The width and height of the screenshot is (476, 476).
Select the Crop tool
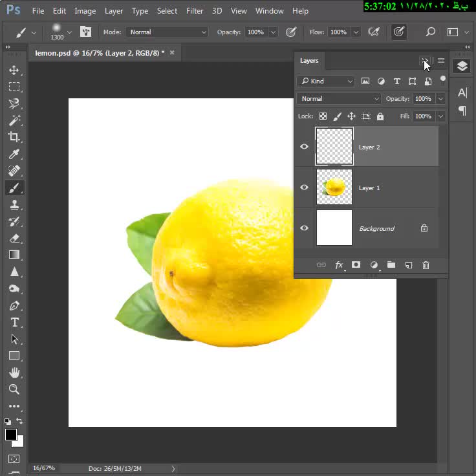click(x=14, y=137)
